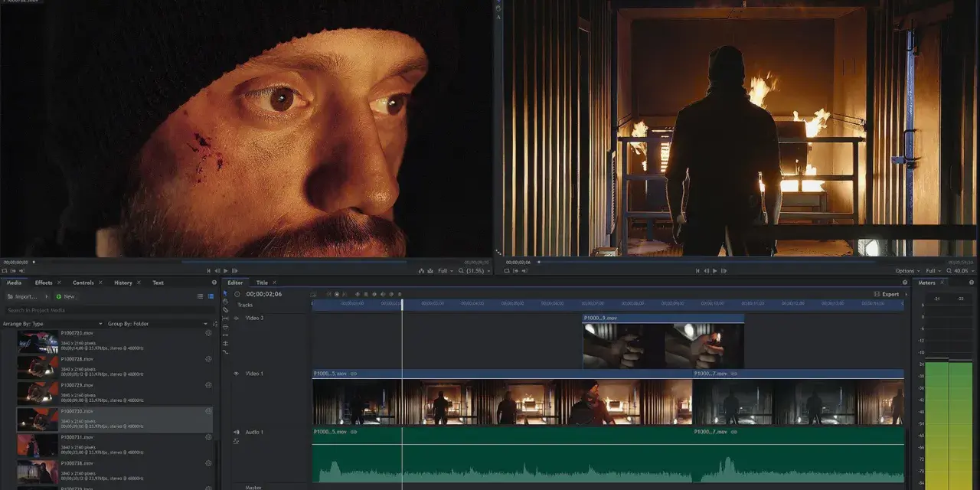Click the clock icon beside the timecode
The height and width of the screenshot is (490, 980).
[237, 294]
